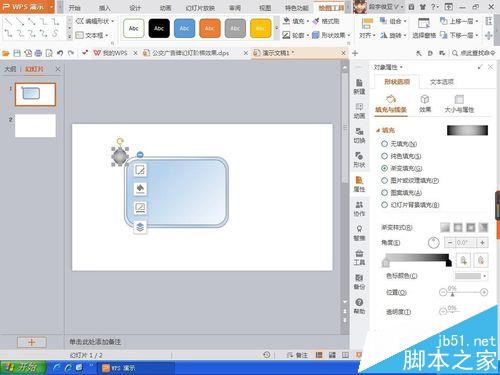The image size is (500, 375).
Task: Click 格式刷 format painter
Action: 326,21
